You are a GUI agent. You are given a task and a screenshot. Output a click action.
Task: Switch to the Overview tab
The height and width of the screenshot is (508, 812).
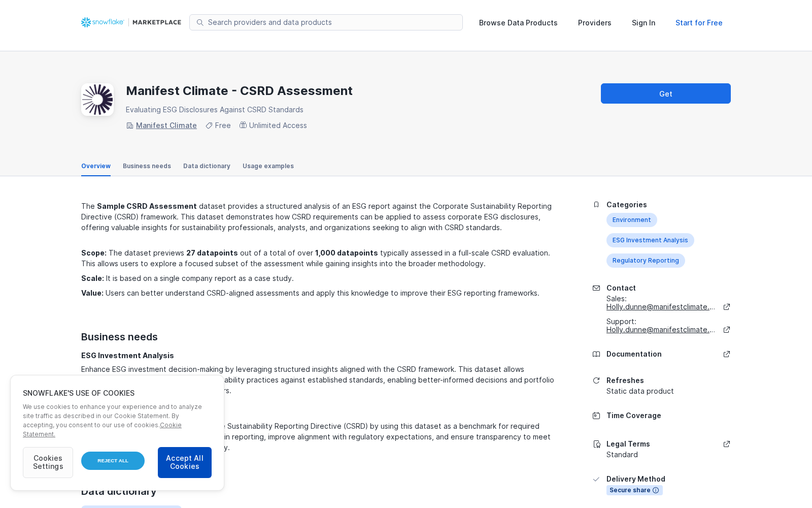pos(96,166)
